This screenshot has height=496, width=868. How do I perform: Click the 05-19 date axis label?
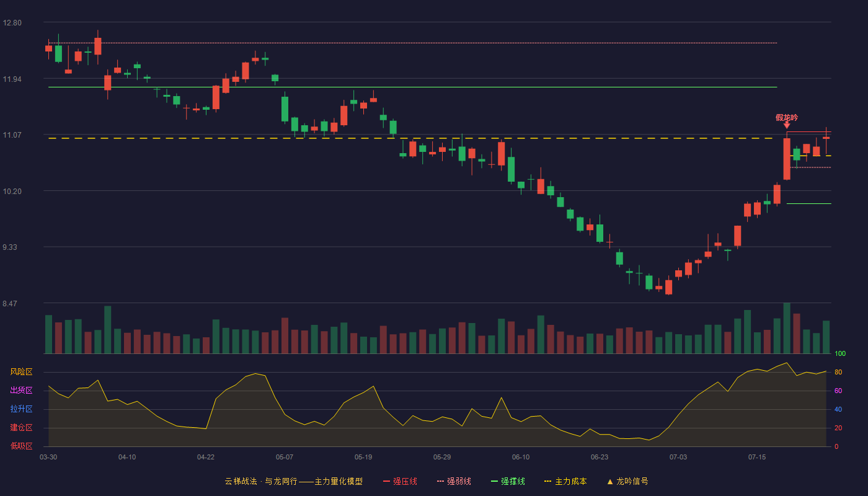(363, 457)
